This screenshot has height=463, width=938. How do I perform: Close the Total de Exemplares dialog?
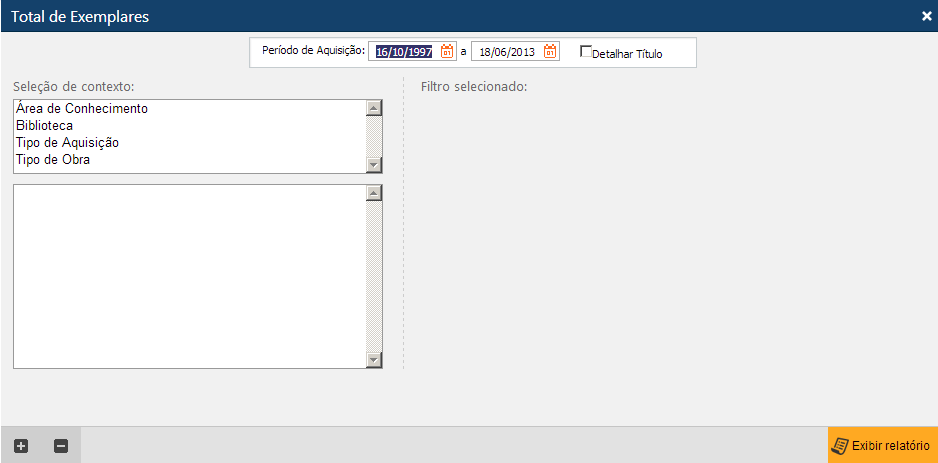click(x=926, y=16)
